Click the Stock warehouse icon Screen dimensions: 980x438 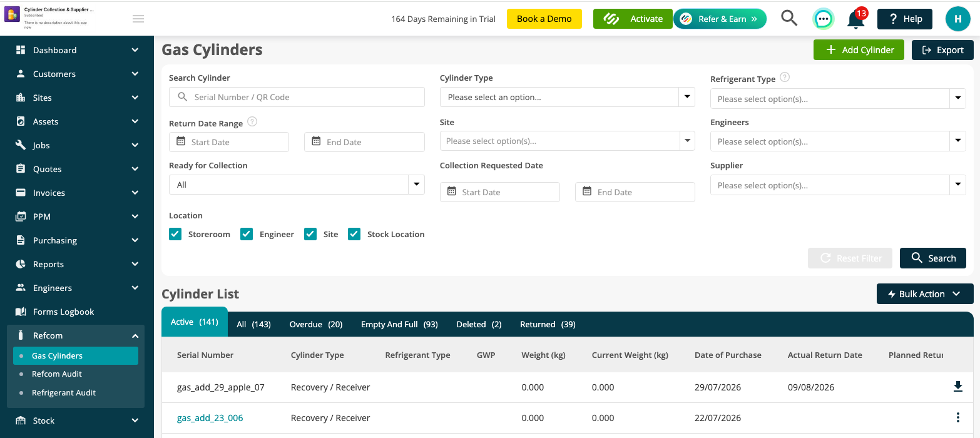click(21, 420)
